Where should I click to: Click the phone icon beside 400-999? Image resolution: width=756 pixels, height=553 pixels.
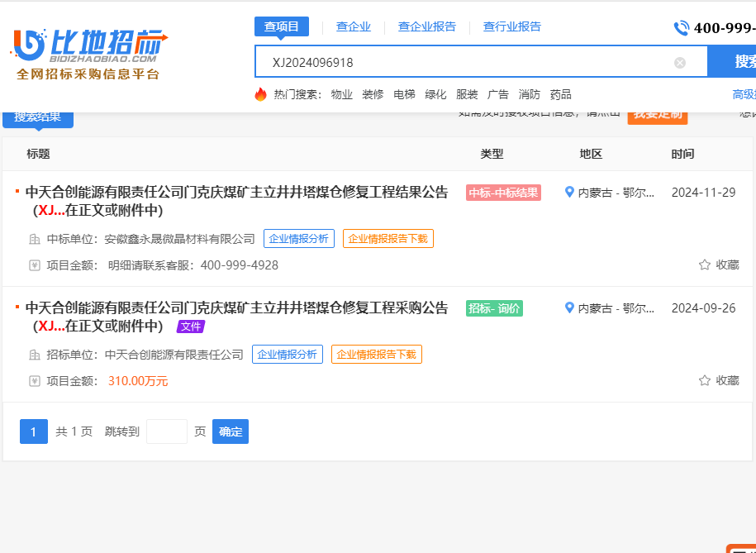tap(682, 28)
